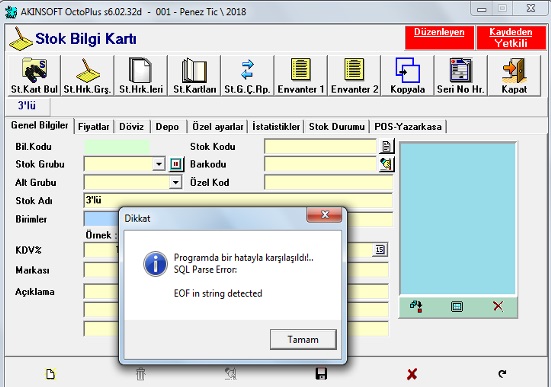Click Özel Kod input field
551x387 pixels.
pyautogui.click(x=328, y=182)
